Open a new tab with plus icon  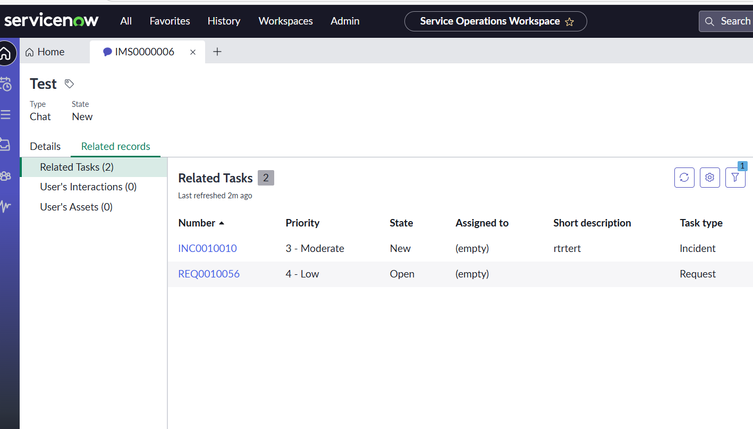click(x=217, y=51)
